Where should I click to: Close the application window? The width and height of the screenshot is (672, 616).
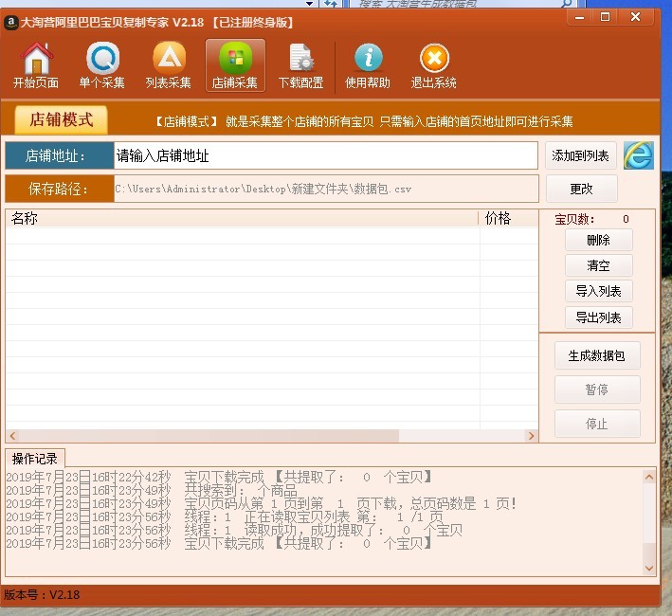click(x=635, y=18)
